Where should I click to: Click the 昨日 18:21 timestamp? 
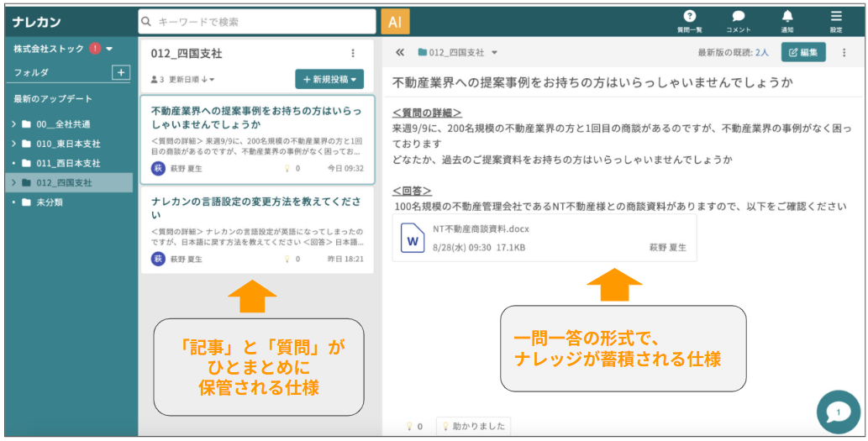pyautogui.click(x=345, y=259)
